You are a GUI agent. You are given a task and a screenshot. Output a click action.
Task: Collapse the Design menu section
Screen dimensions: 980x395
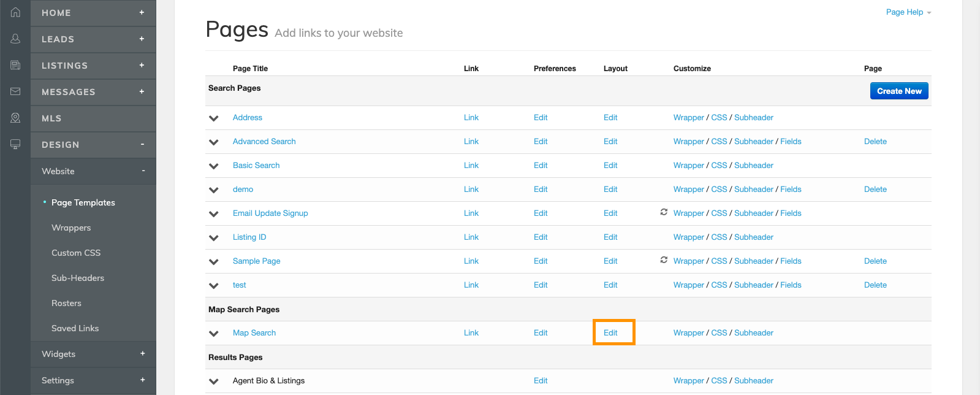(x=142, y=145)
